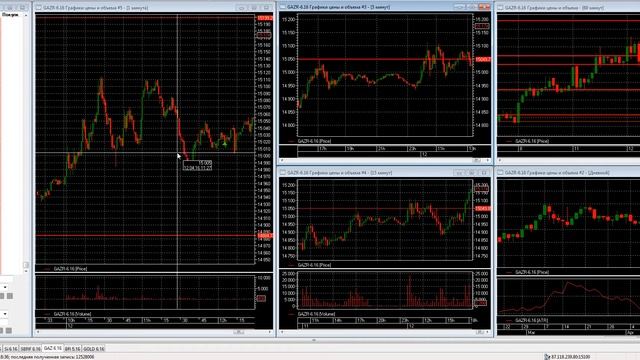Screen dimensions: 640x360
Task: Click server IP address in status bar
Action: (x=570, y=357)
